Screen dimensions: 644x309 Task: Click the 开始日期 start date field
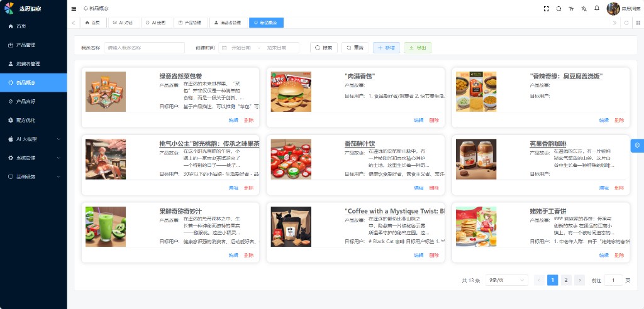pyautogui.click(x=241, y=48)
